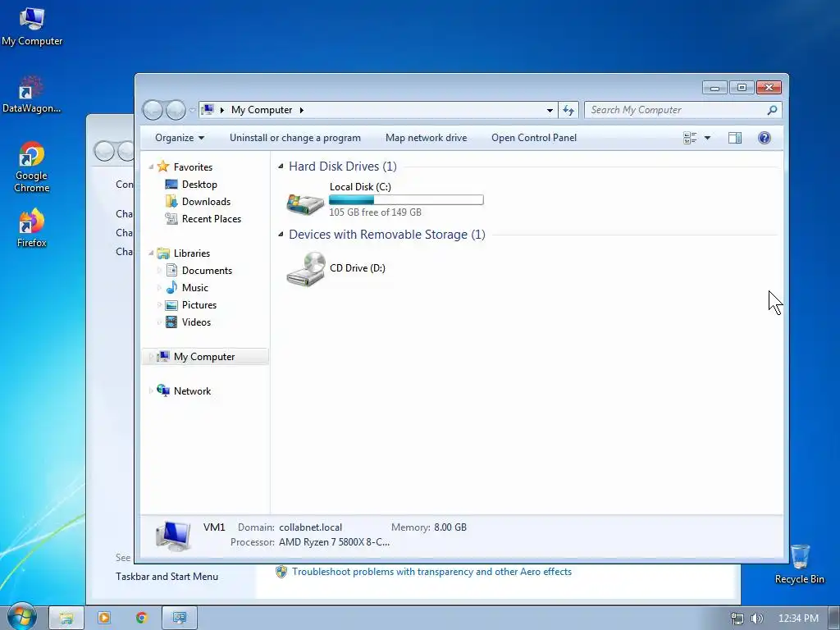Viewport: 840px width, 630px height.
Task: Expand My Computer tree node
Action: (x=151, y=357)
